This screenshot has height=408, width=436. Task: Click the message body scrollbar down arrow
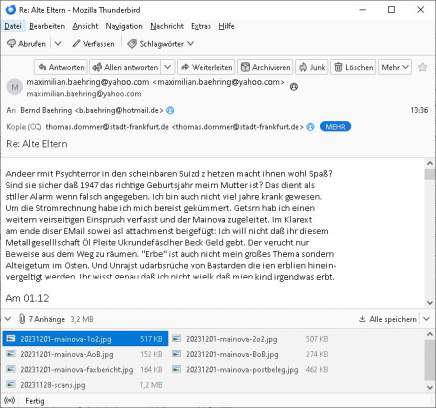click(429, 303)
